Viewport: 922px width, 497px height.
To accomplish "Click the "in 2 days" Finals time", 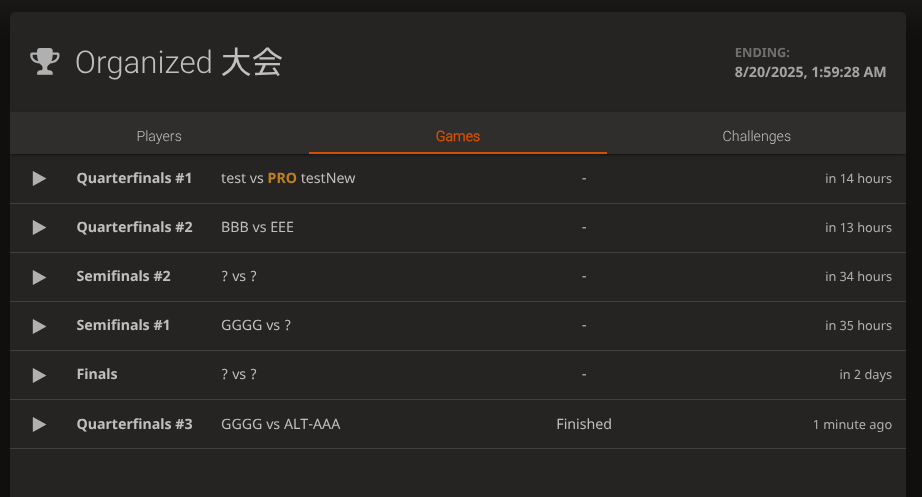I will [x=865, y=375].
